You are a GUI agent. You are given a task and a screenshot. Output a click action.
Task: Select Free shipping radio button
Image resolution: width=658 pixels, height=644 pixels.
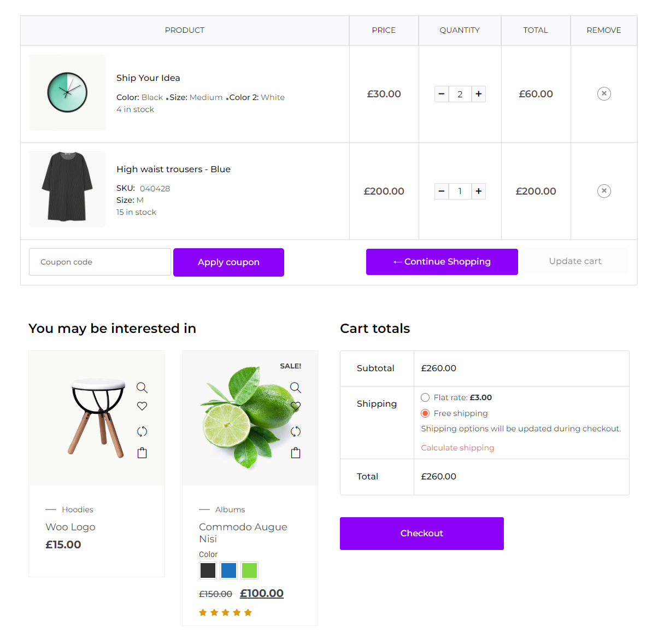coord(425,413)
